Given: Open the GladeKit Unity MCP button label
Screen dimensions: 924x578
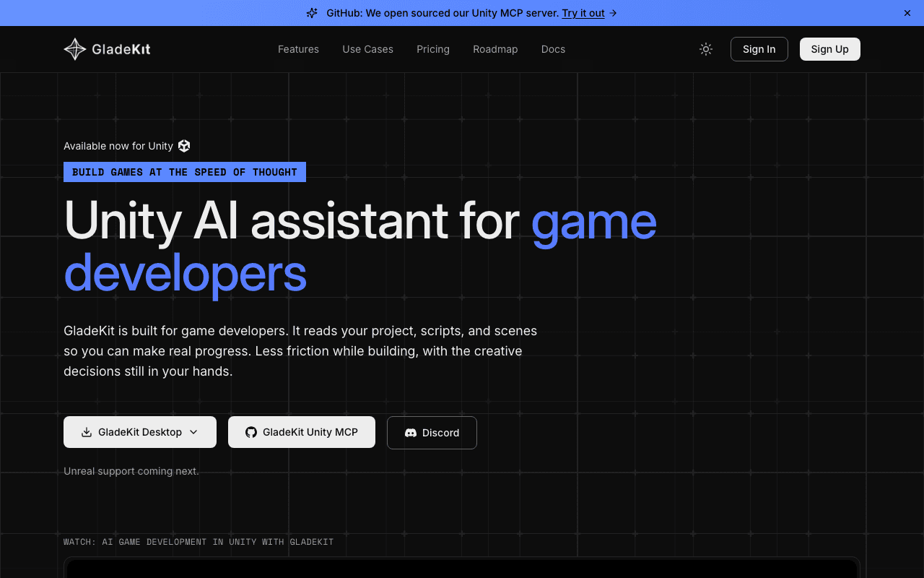Looking at the screenshot, I should tap(310, 432).
